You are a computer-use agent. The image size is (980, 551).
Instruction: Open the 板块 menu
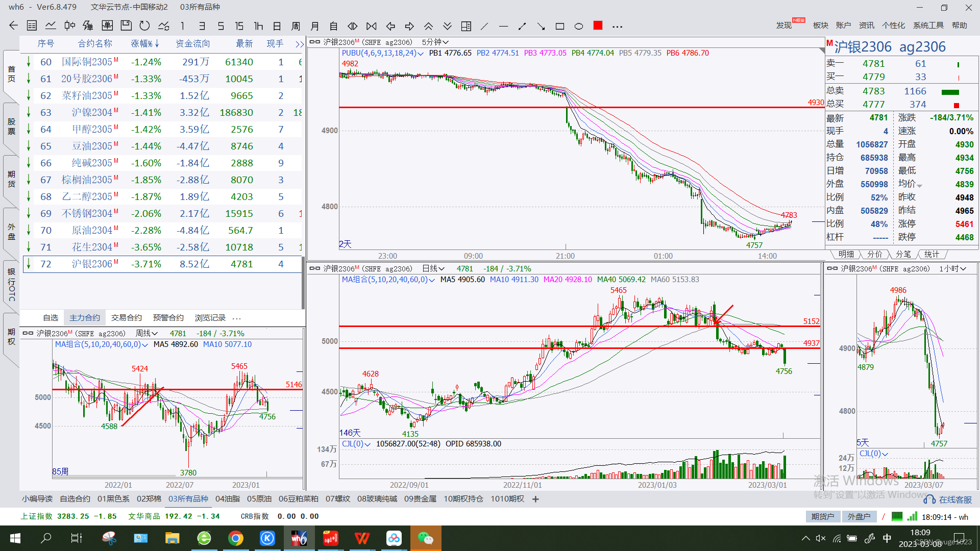click(820, 25)
